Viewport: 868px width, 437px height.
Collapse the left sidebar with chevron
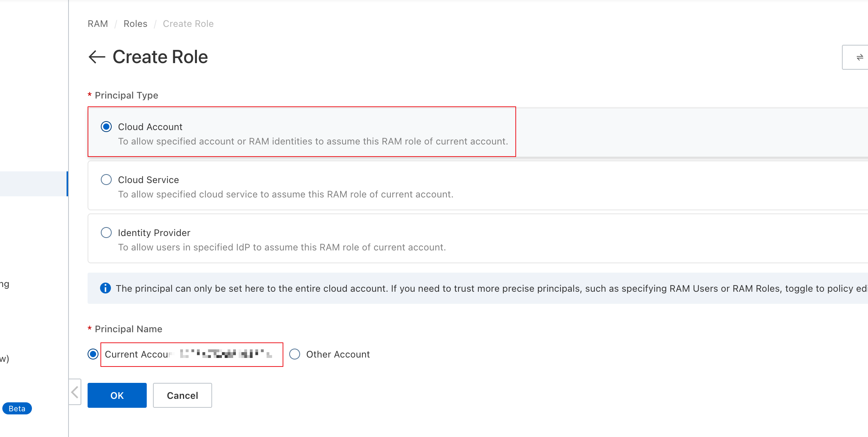pos(75,392)
